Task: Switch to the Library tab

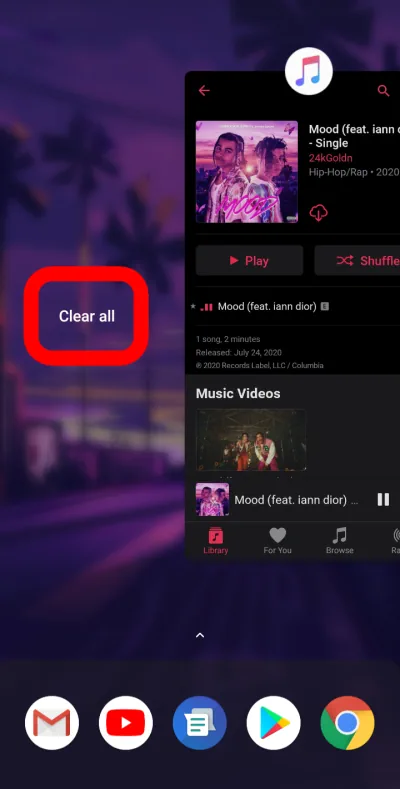Action: [216, 541]
